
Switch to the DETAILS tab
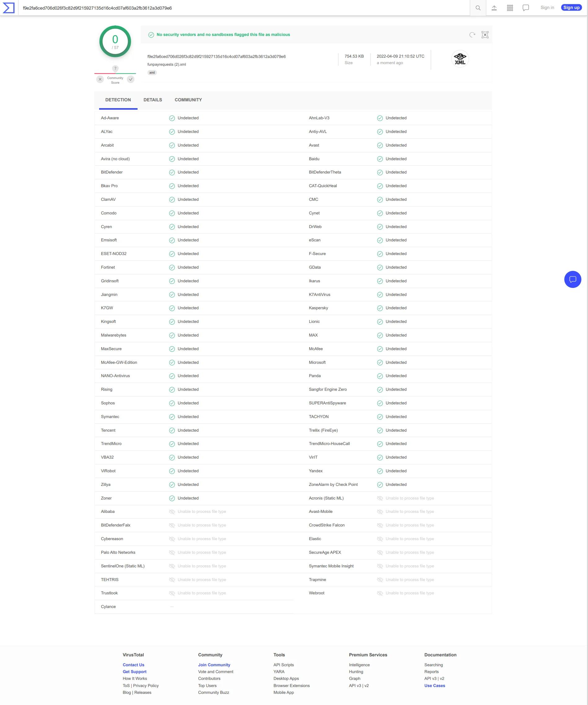point(153,100)
